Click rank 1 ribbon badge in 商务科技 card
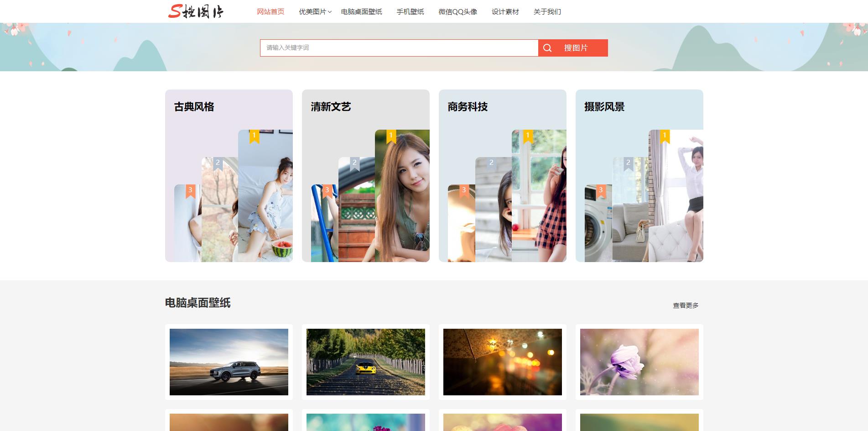This screenshot has height=431, width=868. 528,137
